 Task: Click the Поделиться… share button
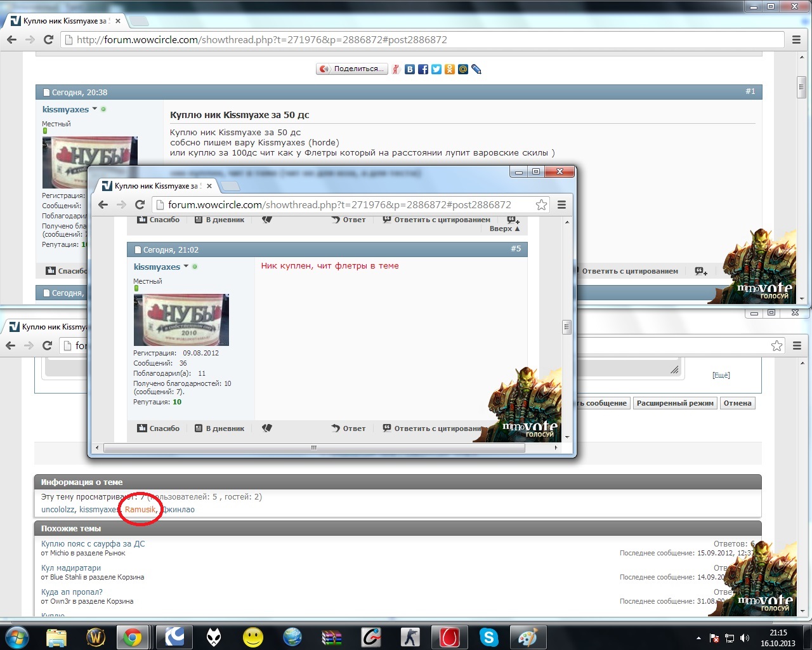point(352,69)
